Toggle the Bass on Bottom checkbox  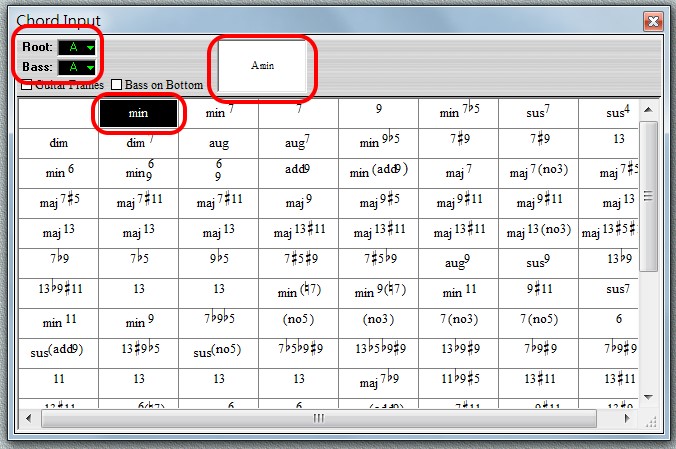point(116,85)
